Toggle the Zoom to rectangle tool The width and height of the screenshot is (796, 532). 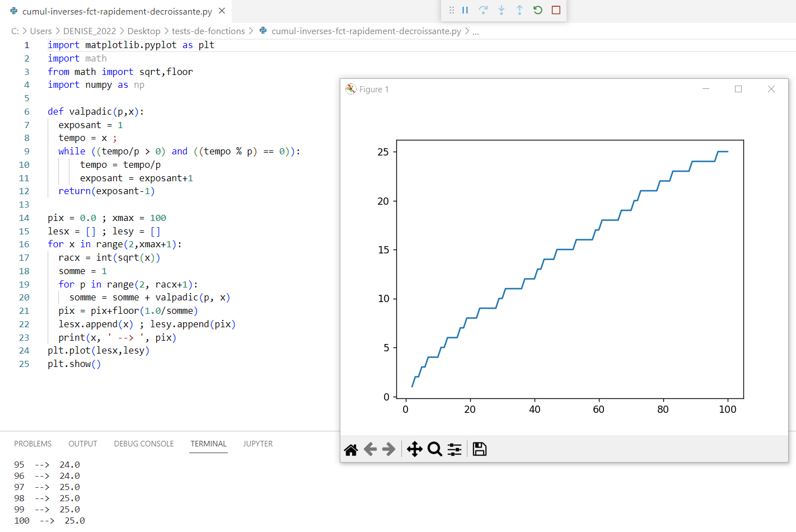[434, 449]
